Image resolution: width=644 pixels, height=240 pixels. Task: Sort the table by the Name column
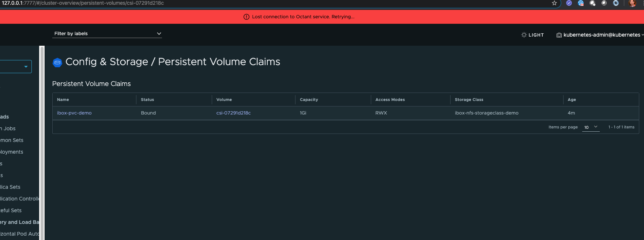[x=63, y=100]
